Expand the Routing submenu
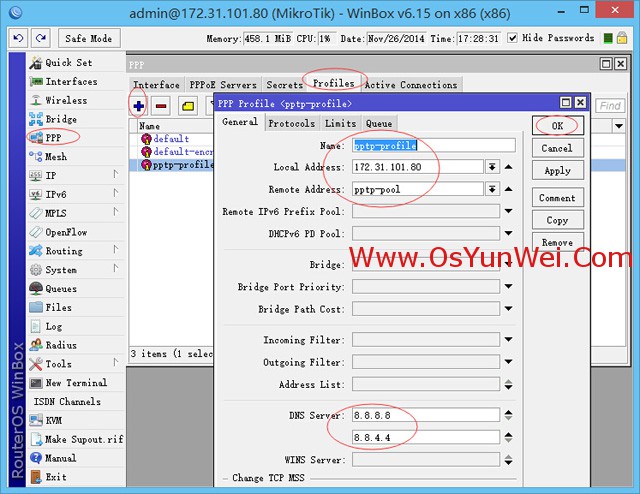Screen dimensions: 640x494 pyautogui.click(x=116, y=250)
